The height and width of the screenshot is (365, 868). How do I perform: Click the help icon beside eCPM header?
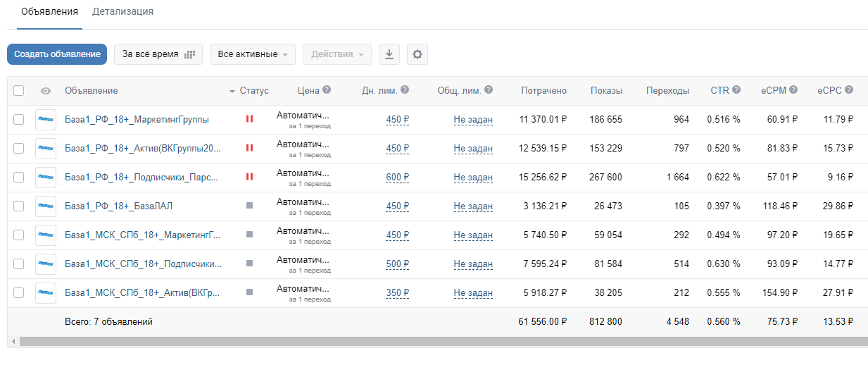pos(793,90)
